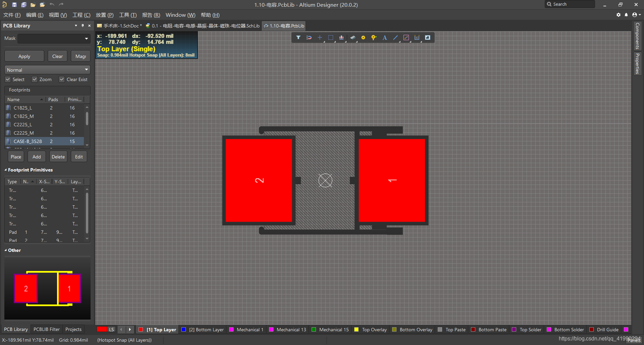Click the snap magnet icon
Viewport: 644px width, 345px height.
click(309, 38)
